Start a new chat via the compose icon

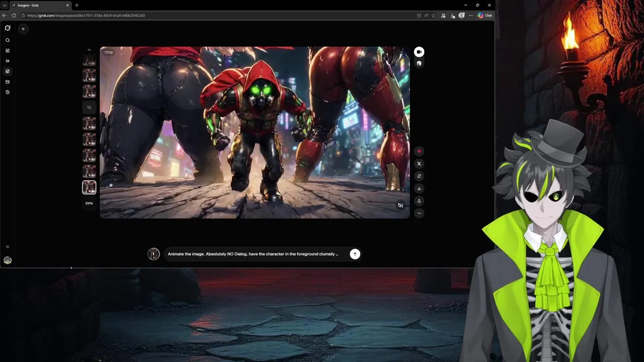8,50
